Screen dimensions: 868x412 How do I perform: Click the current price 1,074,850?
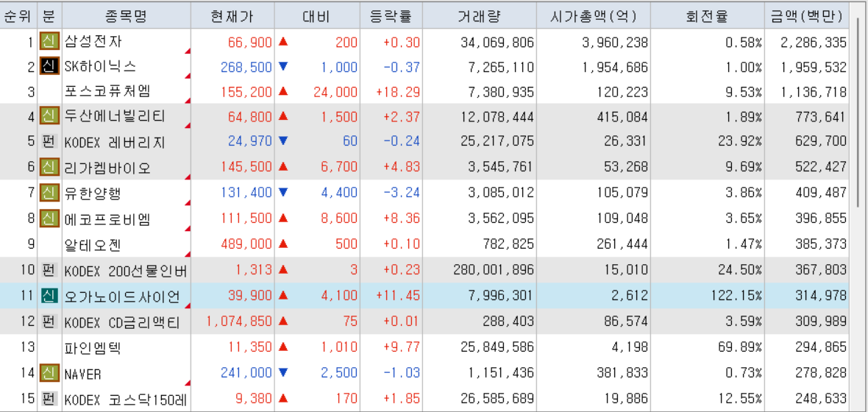(x=239, y=322)
